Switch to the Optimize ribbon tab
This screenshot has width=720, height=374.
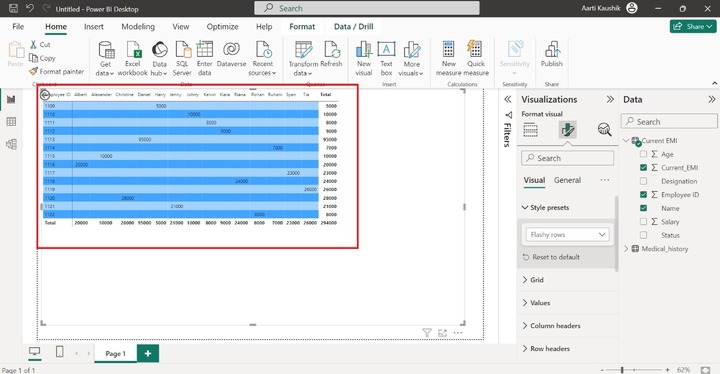point(222,27)
